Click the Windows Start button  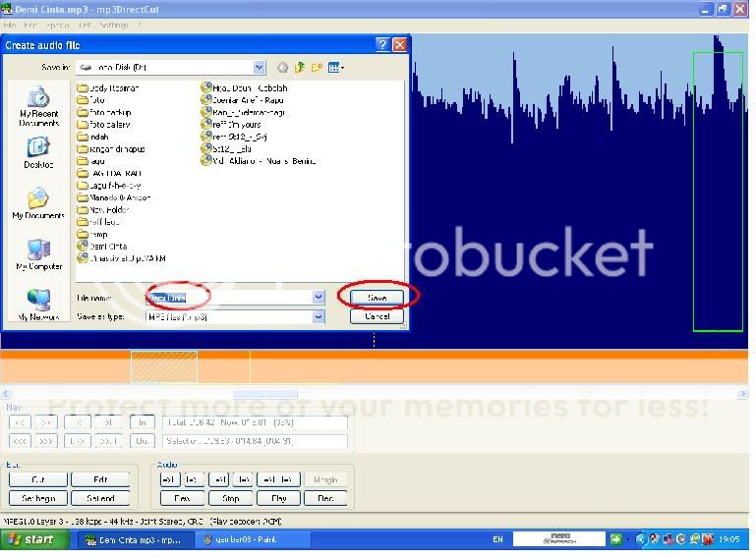[x=34, y=539]
